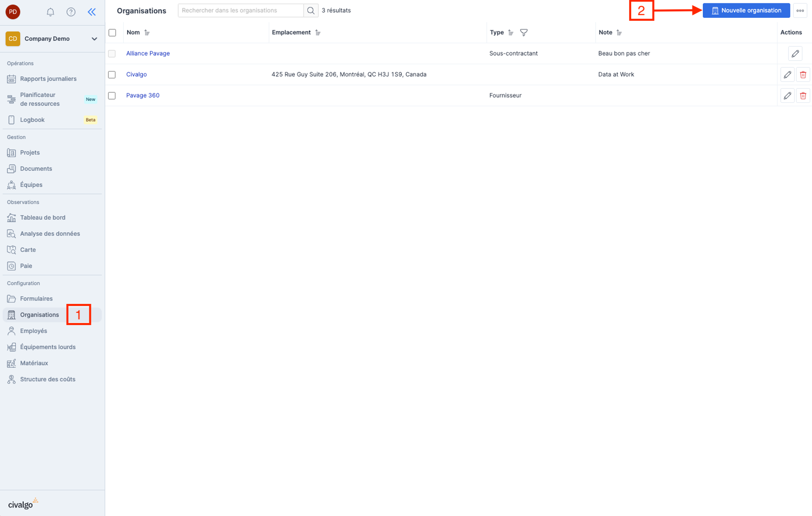812x516 pixels.
Task: Go to Employés in the sidebar
Action: pyautogui.click(x=34, y=331)
